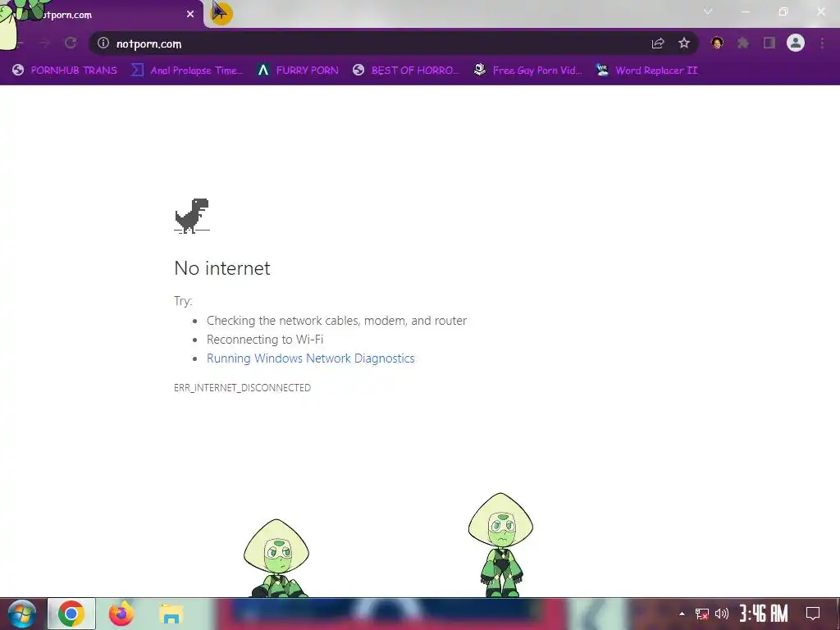Image resolution: width=840 pixels, height=630 pixels.
Task: Toggle the browser side panel icon
Action: click(769, 43)
